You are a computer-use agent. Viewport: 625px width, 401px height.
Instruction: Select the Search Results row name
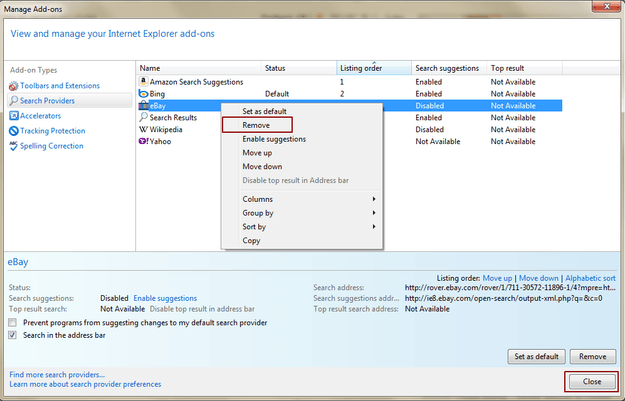173,118
